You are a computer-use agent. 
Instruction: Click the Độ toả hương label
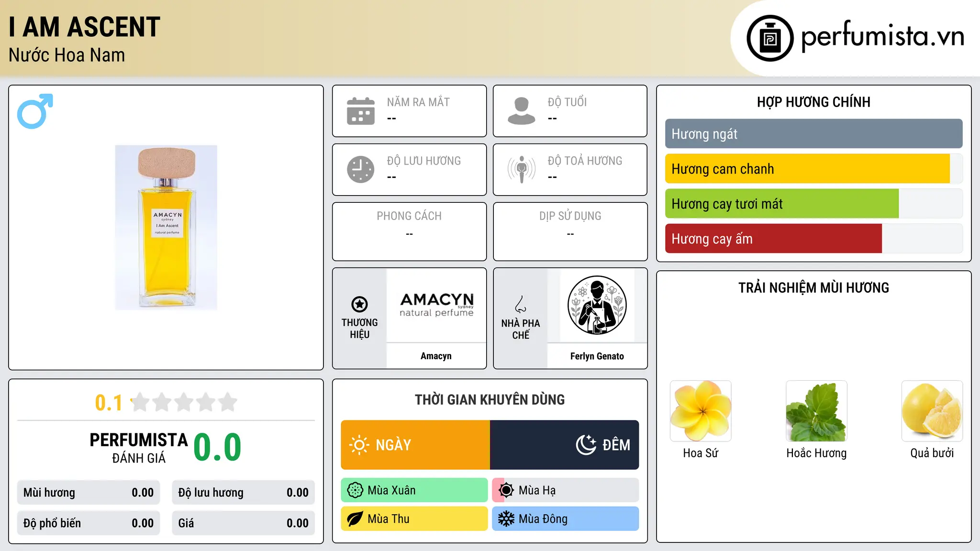pyautogui.click(x=585, y=161)
